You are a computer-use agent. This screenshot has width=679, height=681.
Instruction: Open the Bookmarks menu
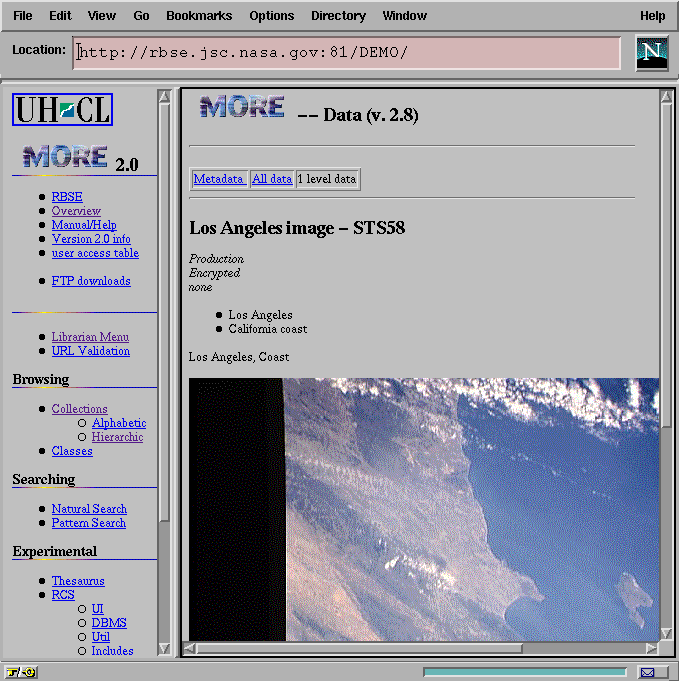coord(199,16)
